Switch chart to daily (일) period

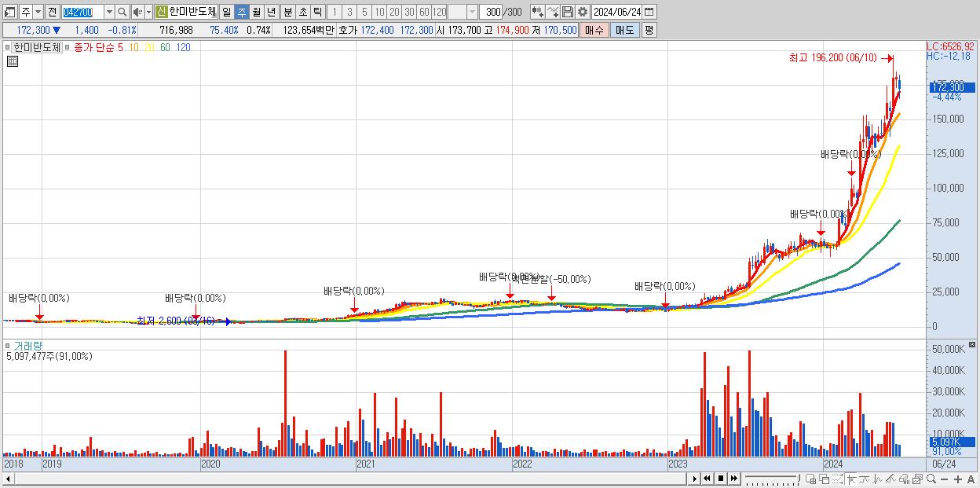tap(226, 12)
